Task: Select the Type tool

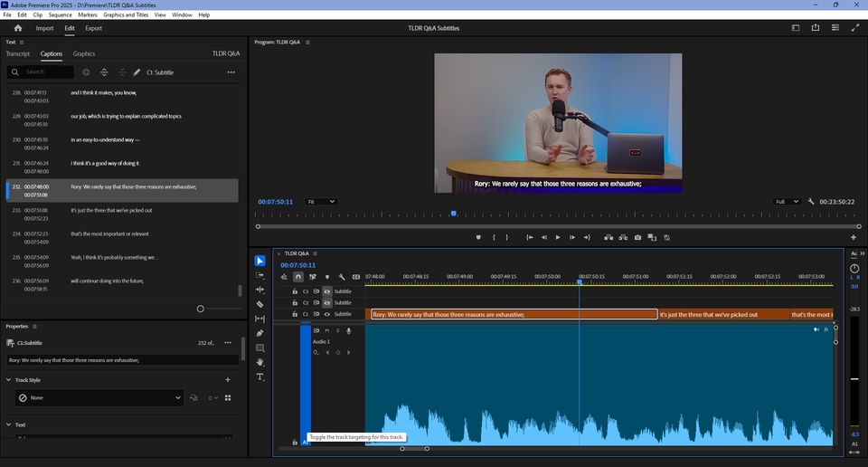Action: pyautogui.click(x=260, y=376)
